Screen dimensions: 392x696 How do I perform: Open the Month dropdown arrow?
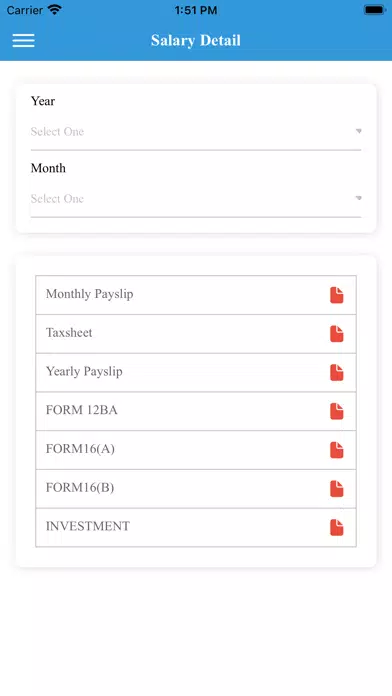(359, 198)
